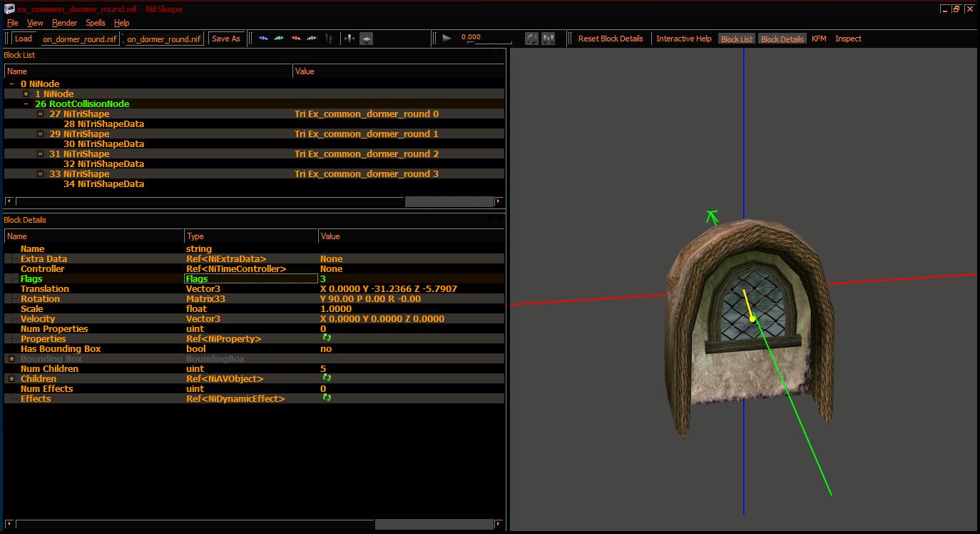Toggle the Block List panel button
This screenshot has height=534, width=980.
click(x=737, y=39)
